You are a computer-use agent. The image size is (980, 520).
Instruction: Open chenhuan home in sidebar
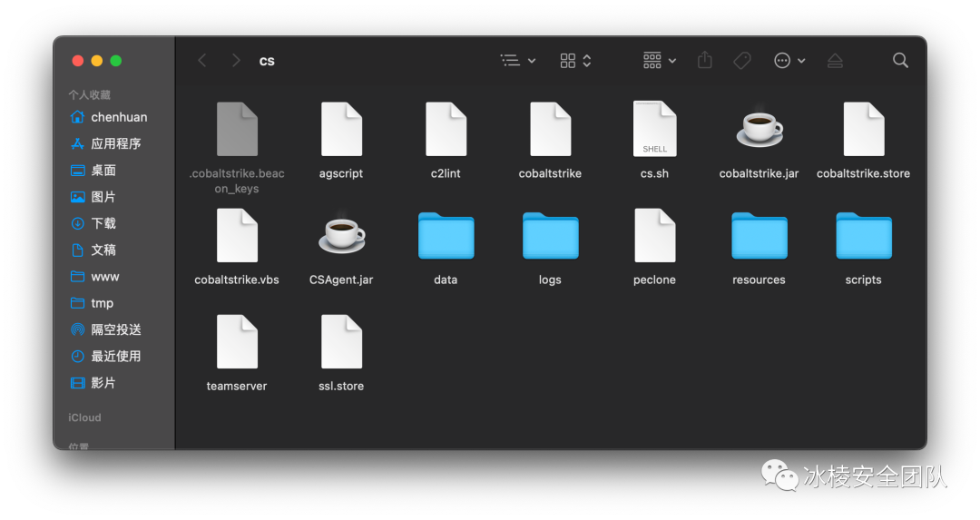[109, 117]
